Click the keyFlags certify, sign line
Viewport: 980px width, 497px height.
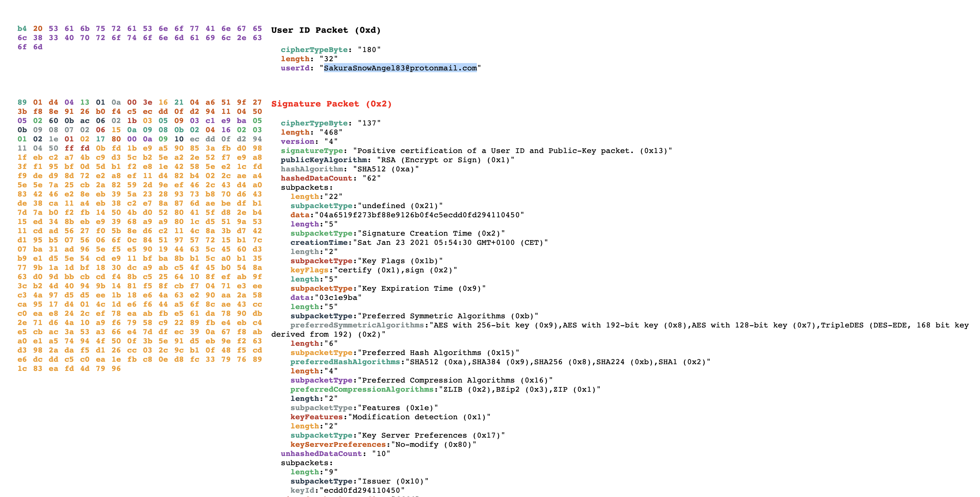coord(374,270)
